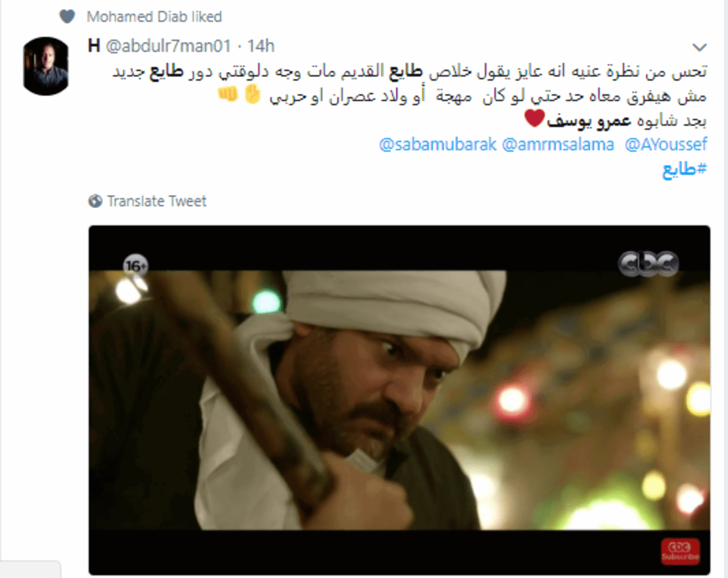Click the fist emoji in the tweet
The image size is (728, 578).
pyautogui.click(x=227, y=96)
